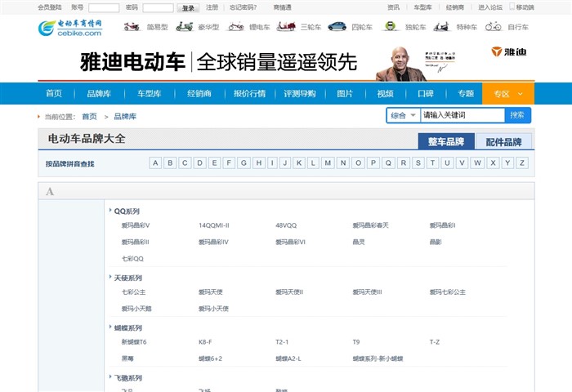Viewport: 572px width, 392px height.
Task: Open the 14QQMI-II model link
Action: 214,225
